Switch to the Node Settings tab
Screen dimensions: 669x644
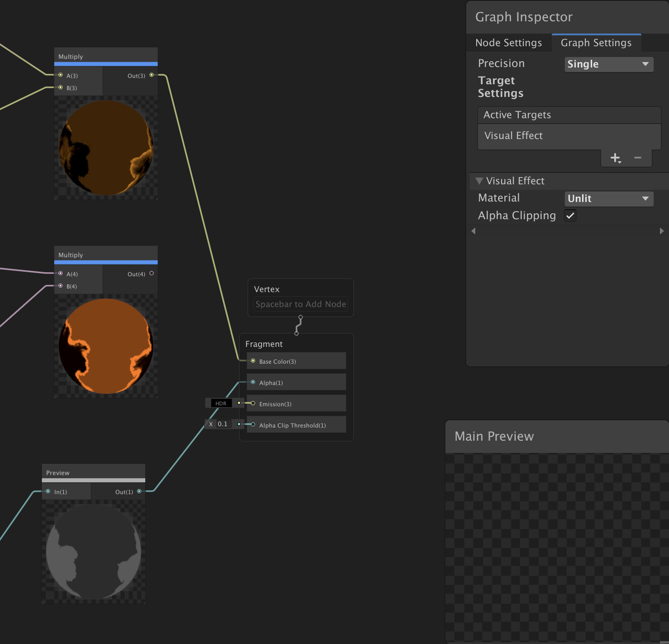pyautogui.click(x=508, y=43)
